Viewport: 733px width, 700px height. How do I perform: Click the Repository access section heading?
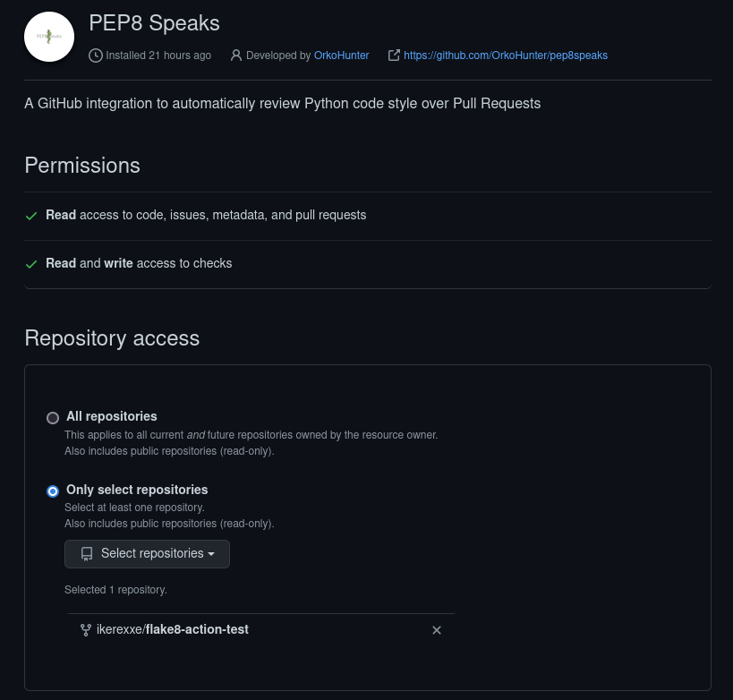(112, 338)
